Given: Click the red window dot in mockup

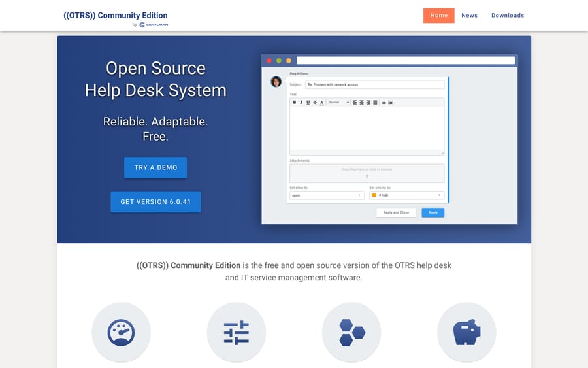Looking at the screenshot, I should 269,60.
